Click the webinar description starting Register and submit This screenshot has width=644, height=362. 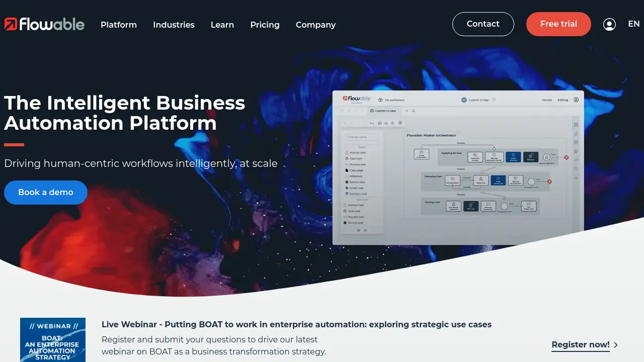214,345
